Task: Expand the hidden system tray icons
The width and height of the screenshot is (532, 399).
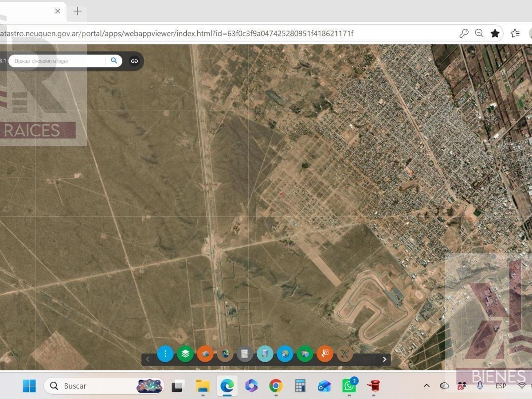Action: (x=426, y=386)
